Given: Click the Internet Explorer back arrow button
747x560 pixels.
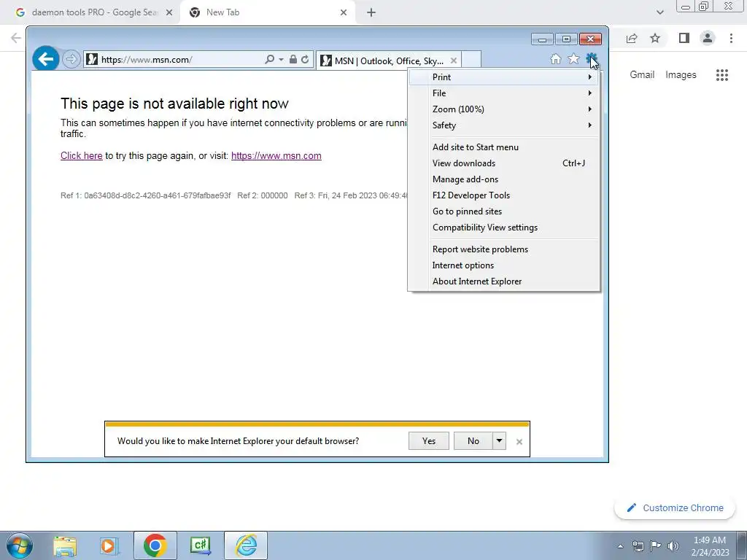Looking at the screenshot, I should (46, 59).
